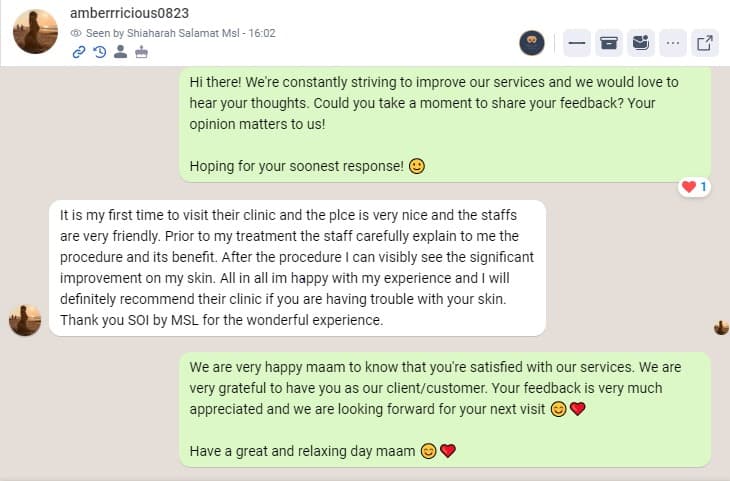Image resolution: width=730 pixels, height=481 pixels.
Task: Select the feedback request green message
Action: (445, 124)
